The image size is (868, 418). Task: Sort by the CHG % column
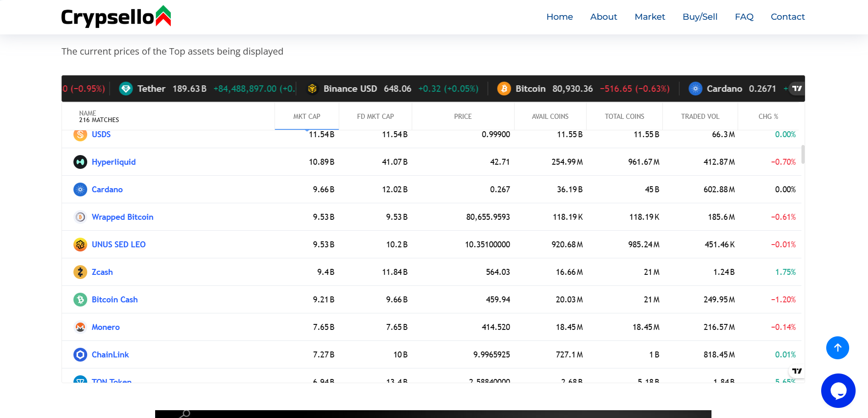[768, 117]
